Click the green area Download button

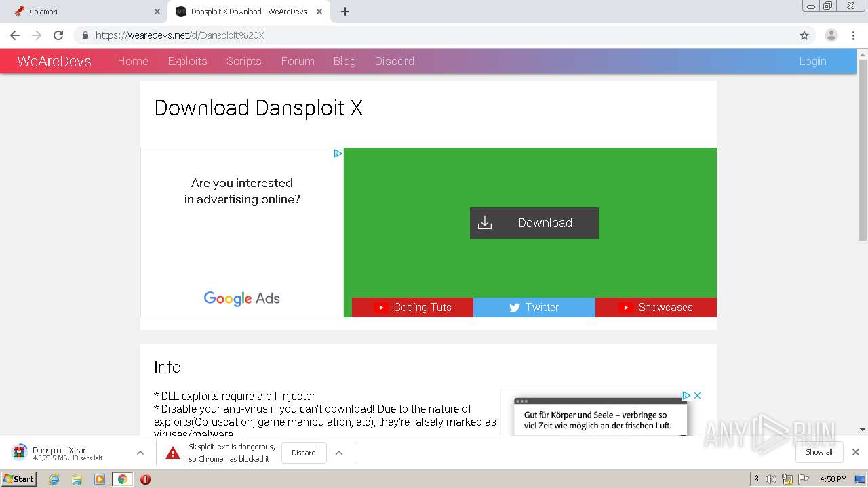(534, 223)
